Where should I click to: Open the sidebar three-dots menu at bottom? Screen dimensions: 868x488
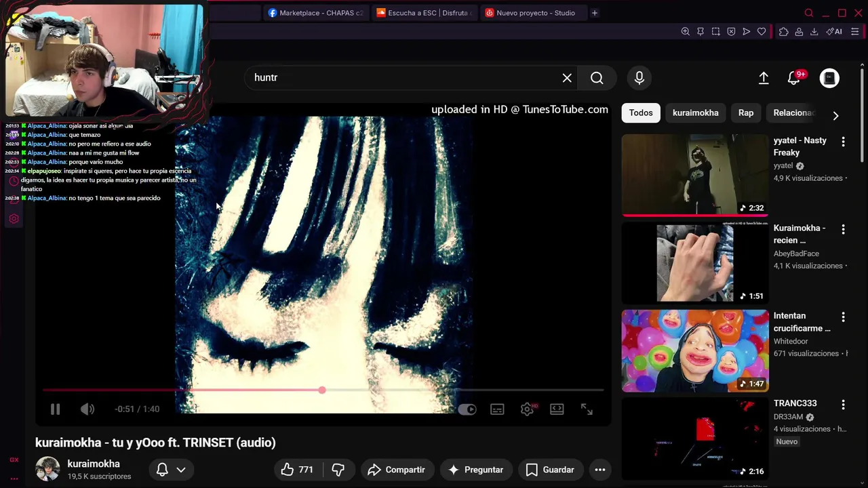[x=14, y=479]
